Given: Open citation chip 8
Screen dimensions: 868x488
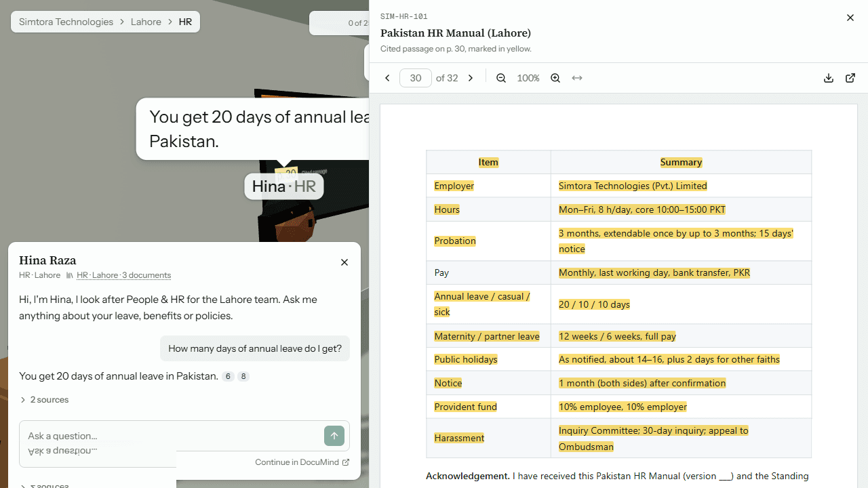Looking at the screenshot, I should click(x=243, y=376).
